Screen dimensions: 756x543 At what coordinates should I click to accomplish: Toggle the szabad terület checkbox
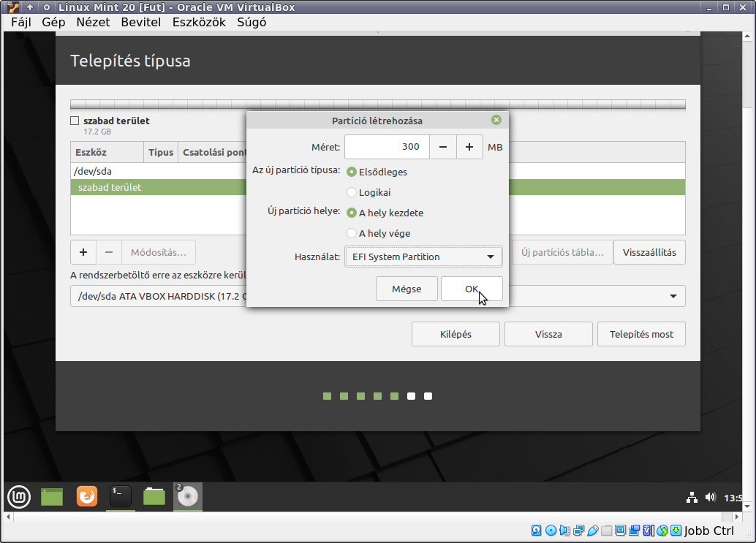pyautogui.click(x=75, y=121)
